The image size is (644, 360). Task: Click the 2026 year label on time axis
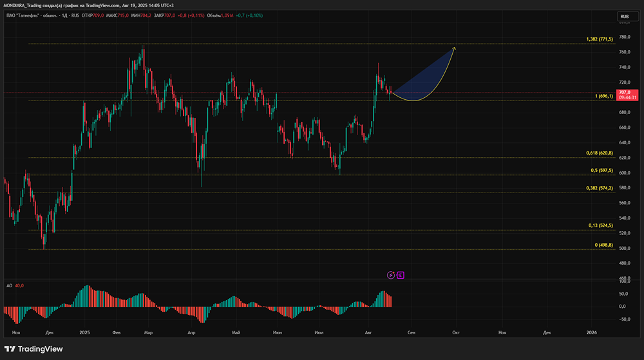tap(592, 332)
